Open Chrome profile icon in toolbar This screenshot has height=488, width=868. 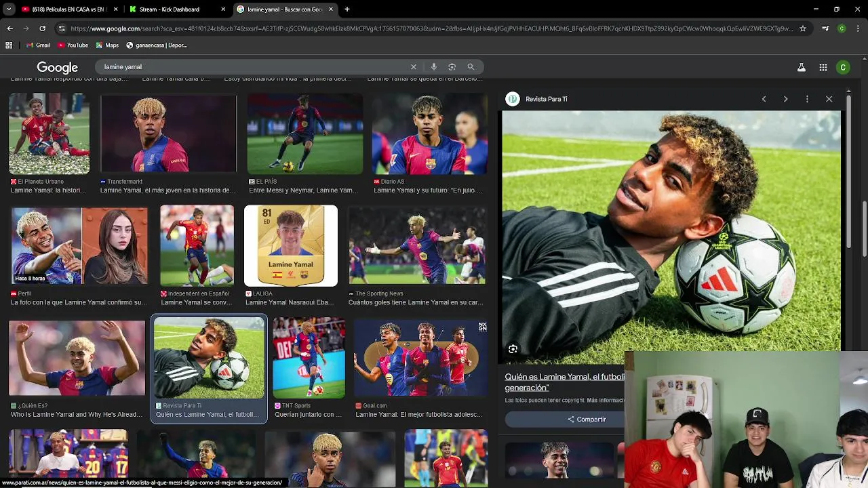(842, 28)
